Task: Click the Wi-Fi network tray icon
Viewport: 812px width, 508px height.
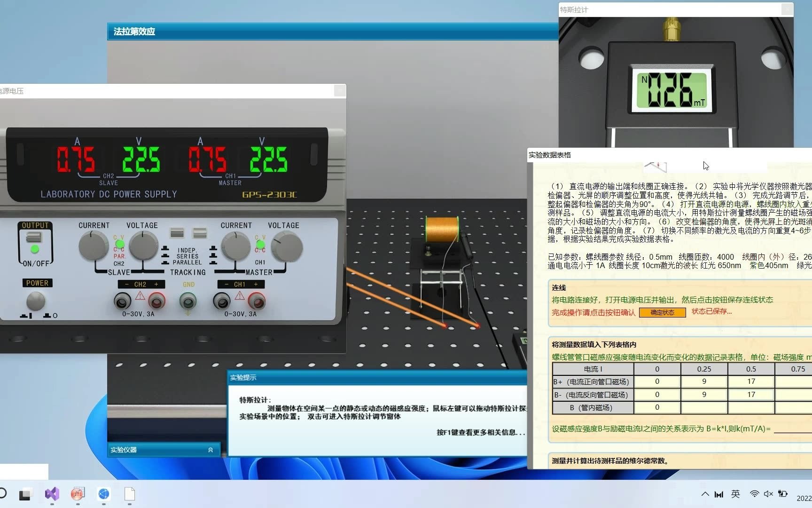Action: pyautogui.click(x=754, y=494)
